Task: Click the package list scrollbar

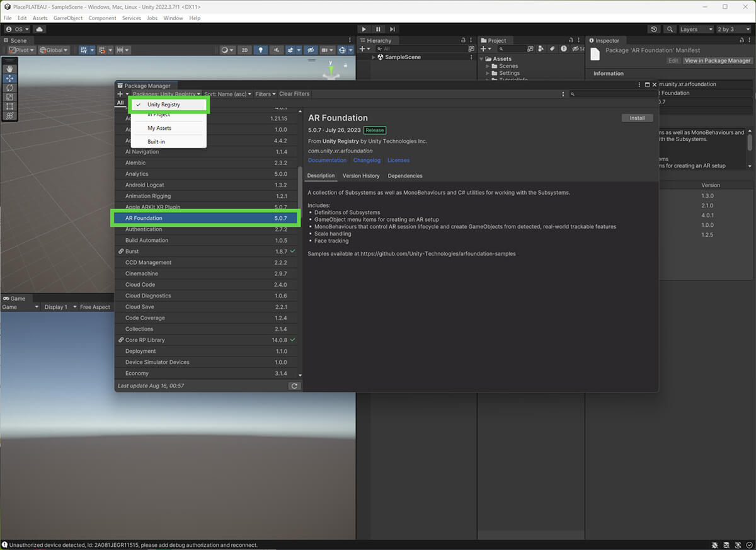Action: pyautogui.click(x=299, y=192)
